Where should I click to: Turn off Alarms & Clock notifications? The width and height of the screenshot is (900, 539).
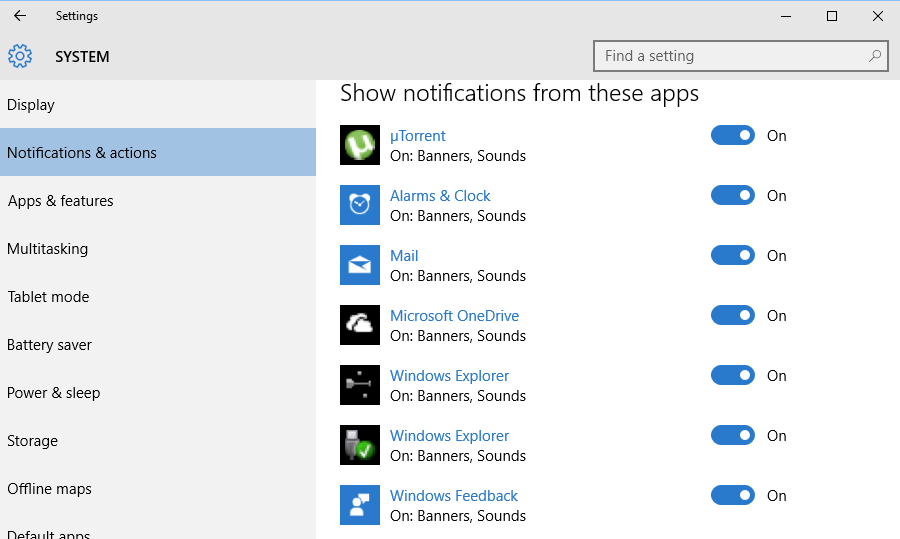(x=733, y=195)
